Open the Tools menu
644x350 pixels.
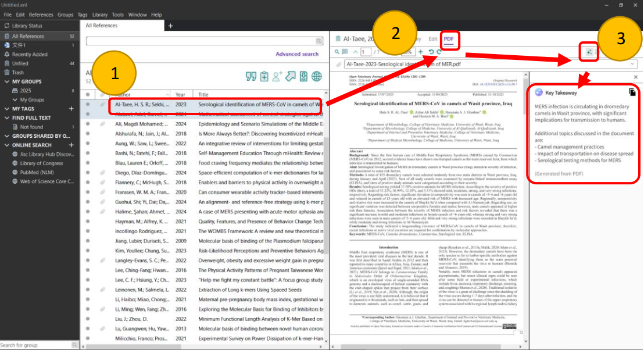118,15
